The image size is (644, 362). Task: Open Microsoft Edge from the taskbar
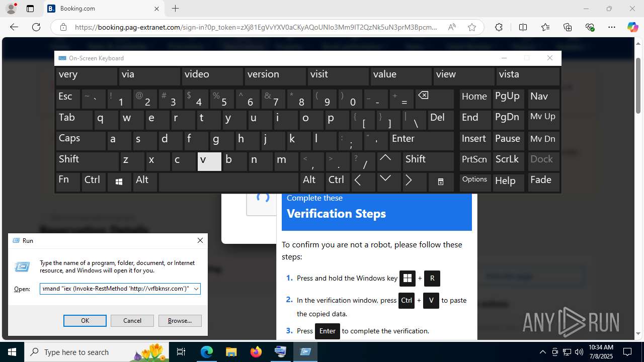tap(207, 352)
